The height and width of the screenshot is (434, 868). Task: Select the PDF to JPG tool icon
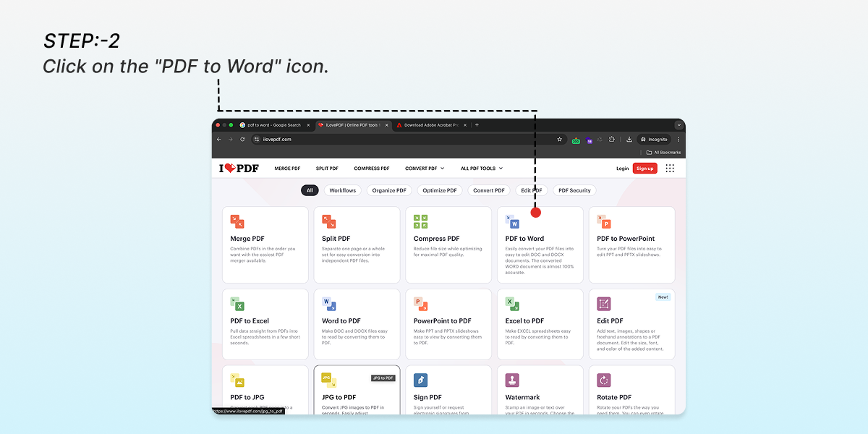tap(237, 380)
